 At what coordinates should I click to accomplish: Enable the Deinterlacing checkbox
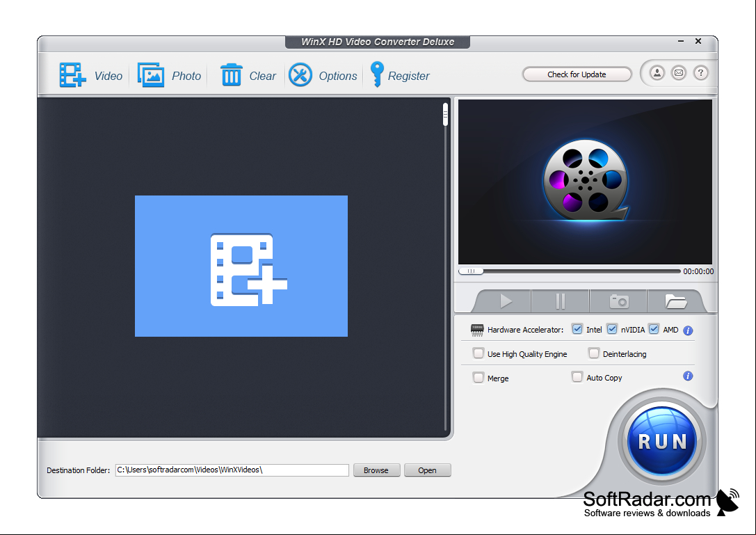(x=594, y=353)
